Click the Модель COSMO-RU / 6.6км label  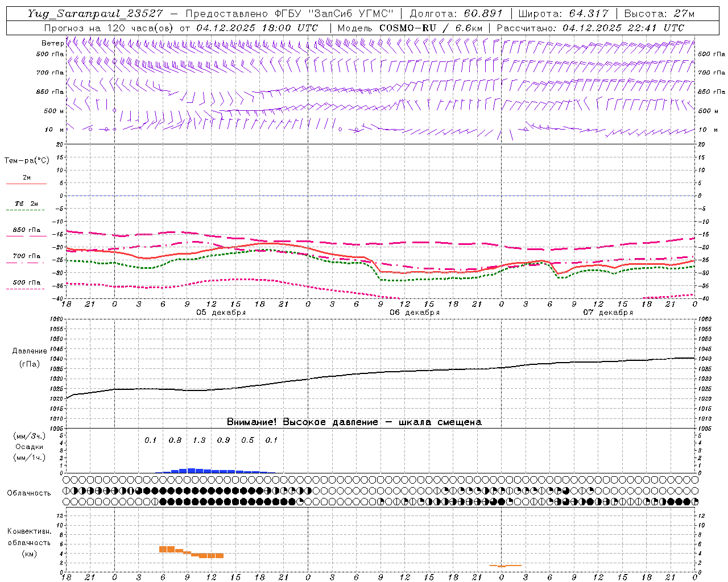pos(410,28)
